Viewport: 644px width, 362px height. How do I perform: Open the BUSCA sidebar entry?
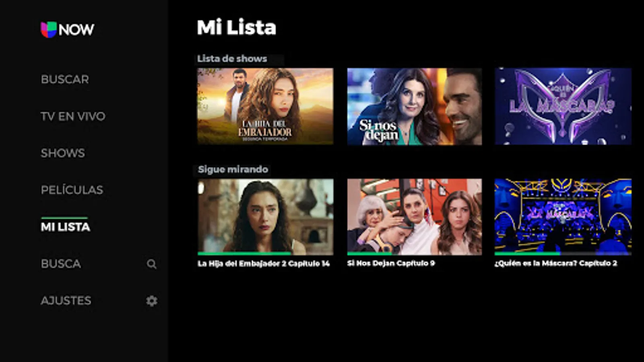[x=61, y=264]
